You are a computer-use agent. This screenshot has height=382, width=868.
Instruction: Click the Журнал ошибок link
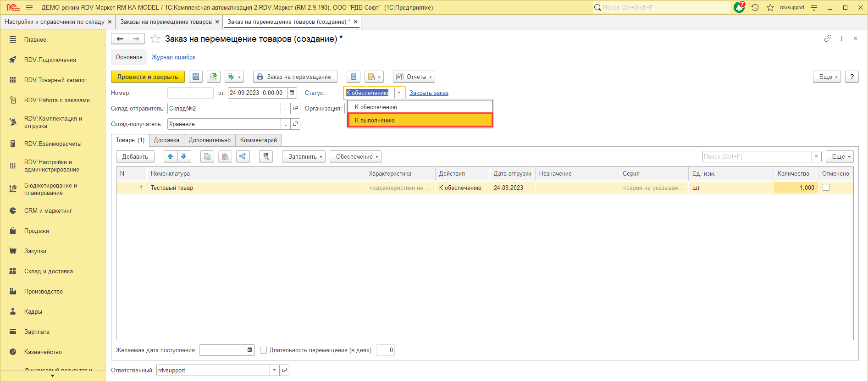(173, 57)
